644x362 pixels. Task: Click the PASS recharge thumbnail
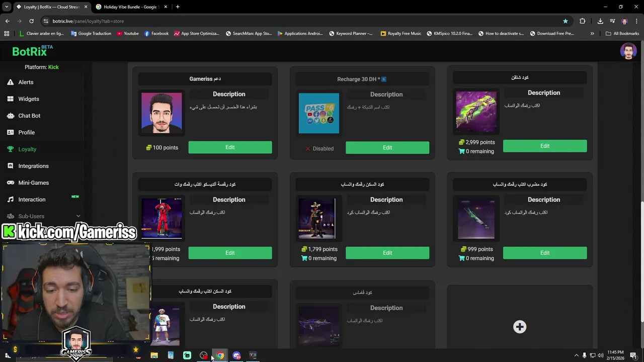click(319, 113)
